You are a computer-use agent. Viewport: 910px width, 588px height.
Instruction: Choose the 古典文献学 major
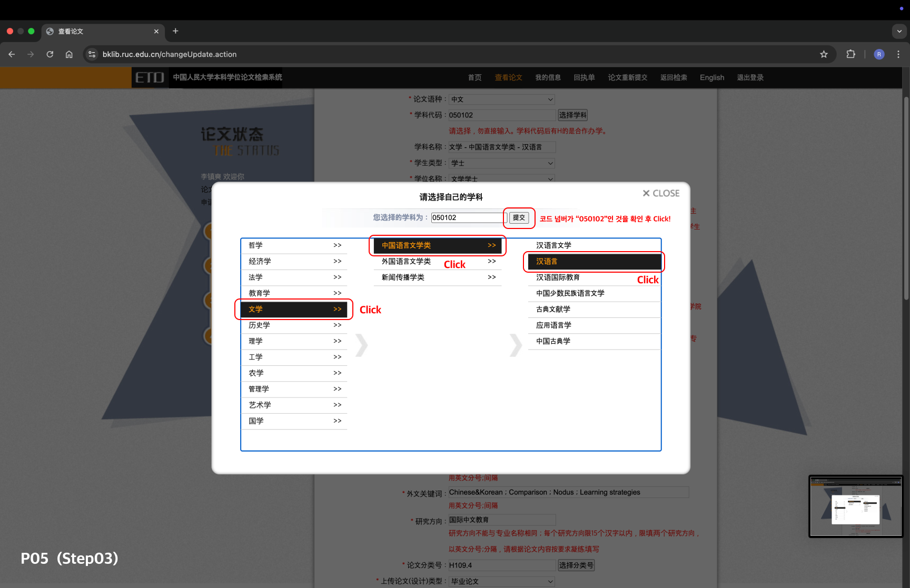[595, 309]
